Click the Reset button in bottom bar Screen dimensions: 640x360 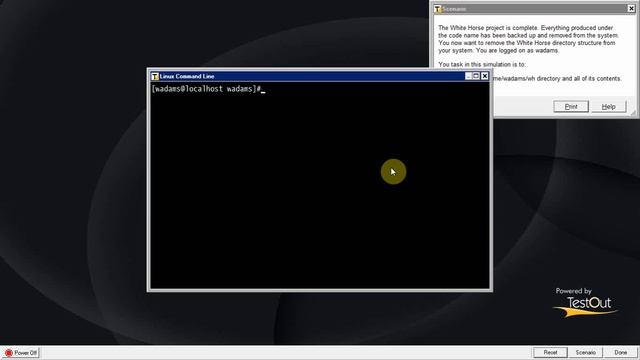tap(550, 352)
